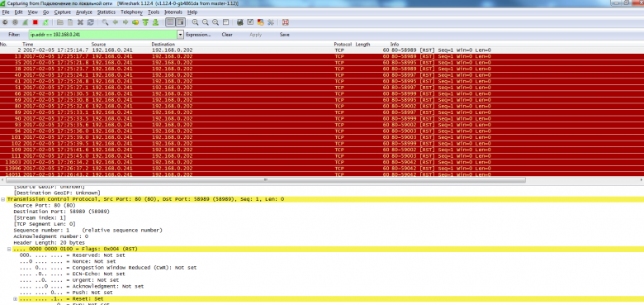This screenshot has width=644, height=305.
Task: Open the Statistics menu
Action: [107, 12]
